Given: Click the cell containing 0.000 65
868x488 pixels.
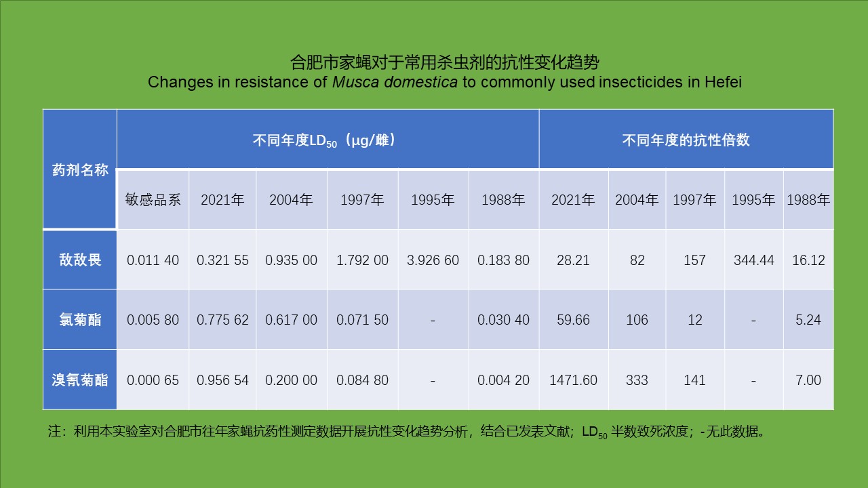Looking at the screenshot, I should tap(153, 380).
